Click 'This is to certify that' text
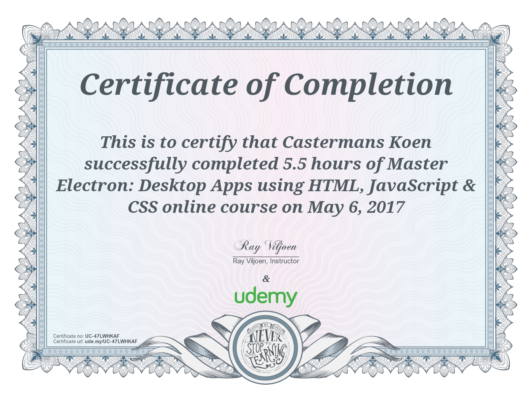 click(189, 142)
